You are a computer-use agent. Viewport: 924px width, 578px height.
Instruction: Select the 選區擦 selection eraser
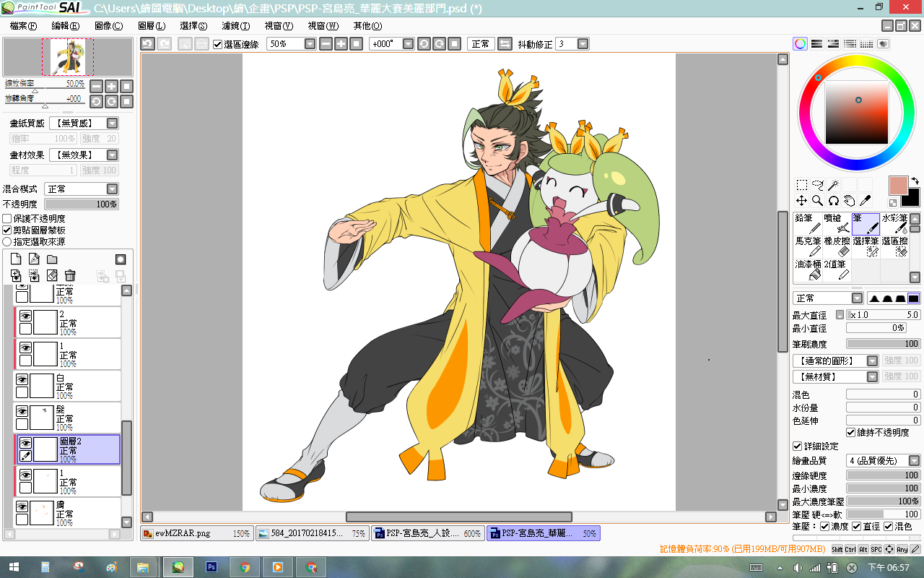pos(894,247)
